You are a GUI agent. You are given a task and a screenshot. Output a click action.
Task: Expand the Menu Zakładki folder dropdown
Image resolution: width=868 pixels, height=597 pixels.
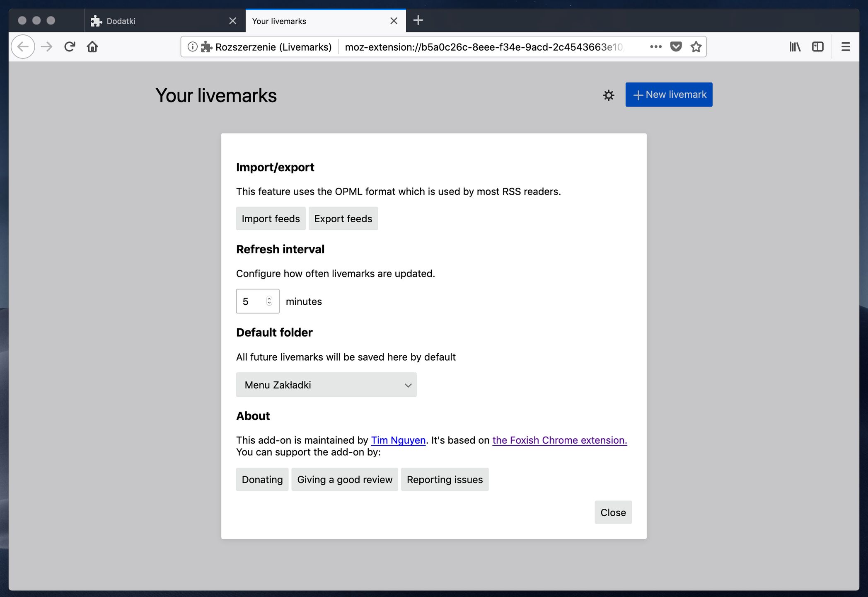(326, 385)
